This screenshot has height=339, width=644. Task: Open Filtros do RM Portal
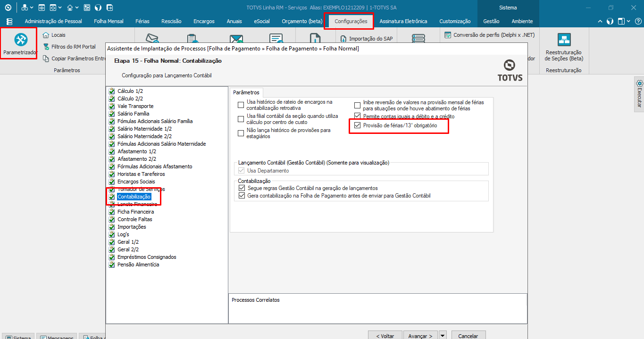tap(69, 47)
